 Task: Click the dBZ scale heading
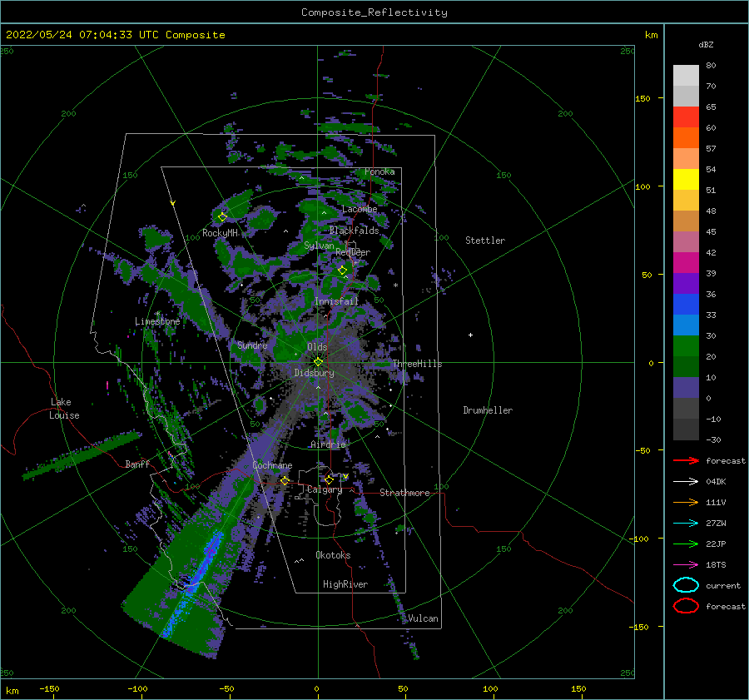(x=706, y=44)
